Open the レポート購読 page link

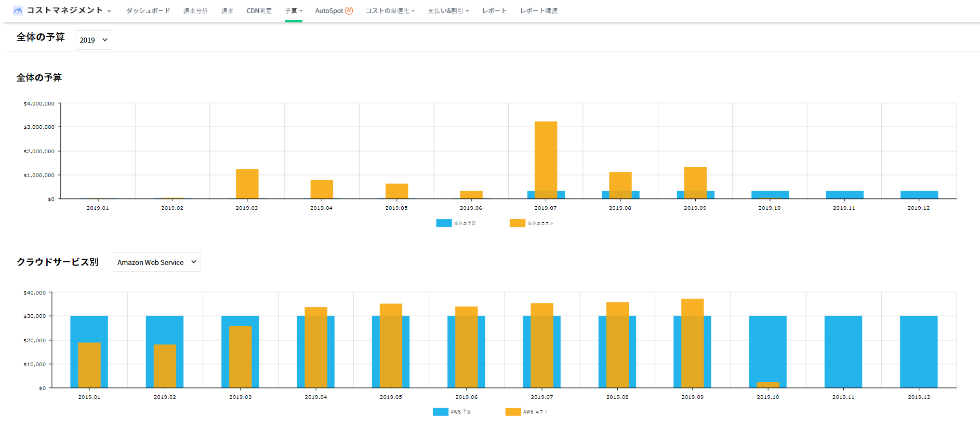coord(538,11)
